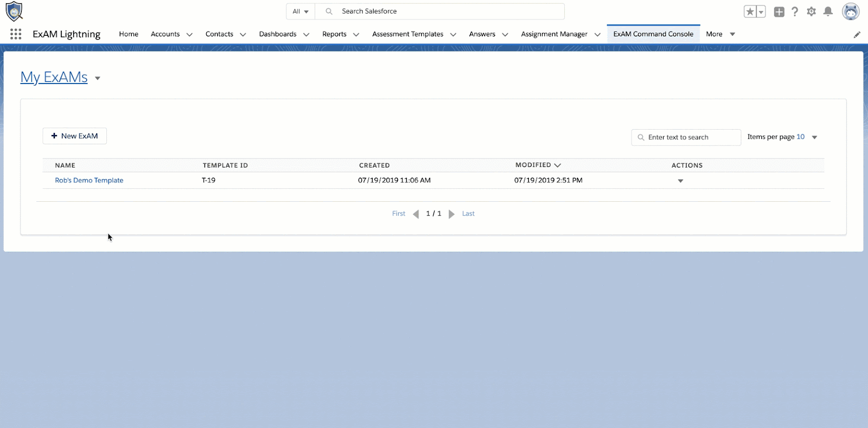Open the Accounts tab
Image resolution: width=868 pixels, height=428 pixels.
(x=165, y=34)
